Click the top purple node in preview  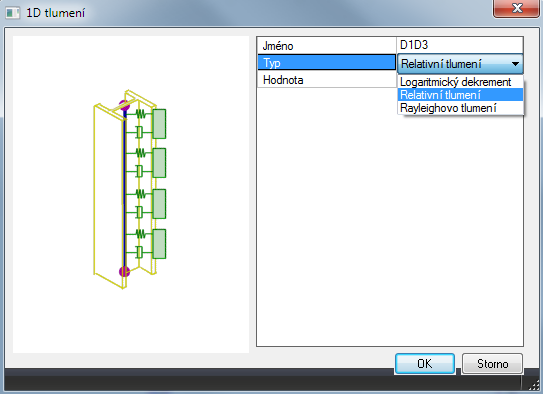(124, 105)
